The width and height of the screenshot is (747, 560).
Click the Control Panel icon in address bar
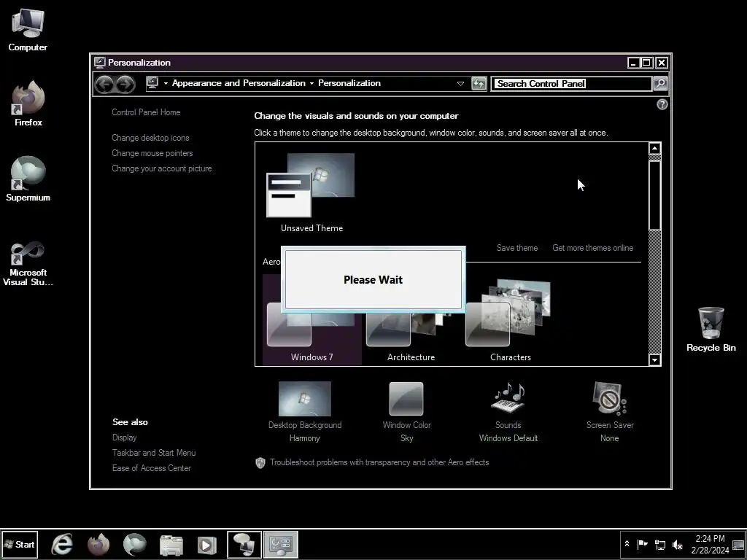(x=152, y=83)
